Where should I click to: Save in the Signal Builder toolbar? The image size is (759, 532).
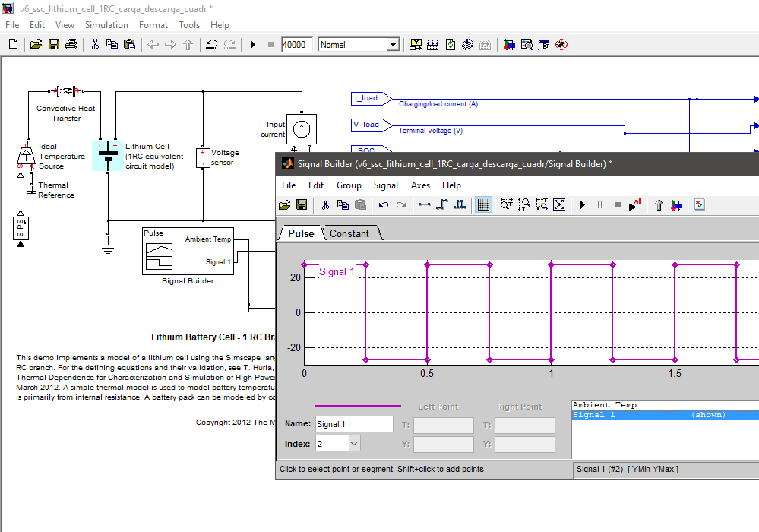click(x=302, y=205)
